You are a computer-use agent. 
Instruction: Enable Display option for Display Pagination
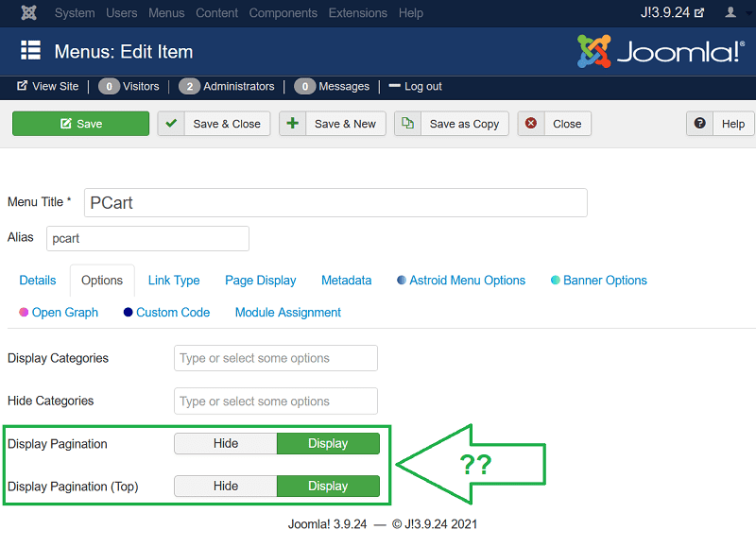[328, 443]
